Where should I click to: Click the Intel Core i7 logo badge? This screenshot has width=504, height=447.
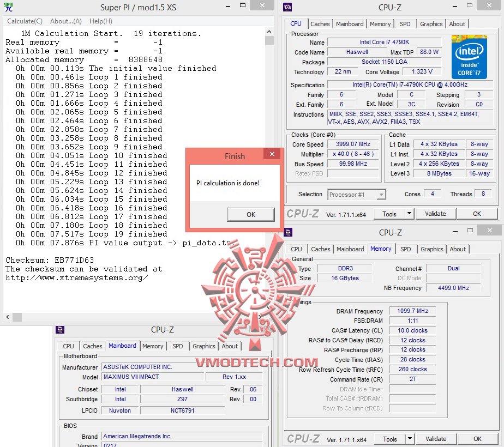(x=469, y=57)
